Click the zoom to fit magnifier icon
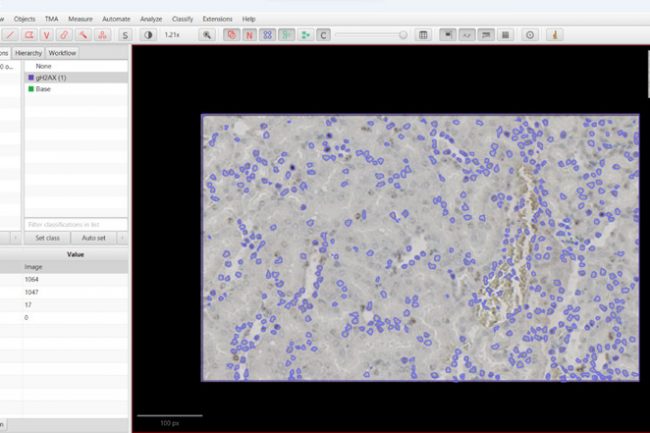 [x=208, y=35]
